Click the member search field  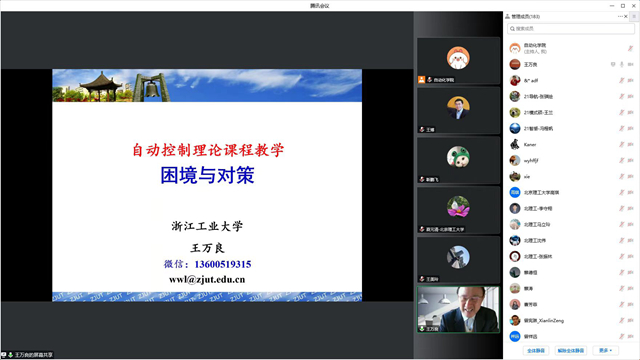coord(571,29)
